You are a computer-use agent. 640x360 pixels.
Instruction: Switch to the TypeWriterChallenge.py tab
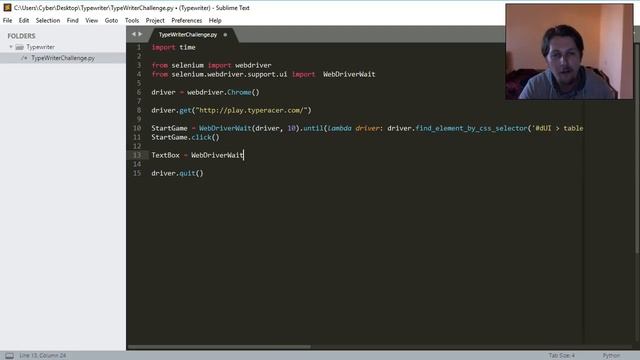click(188, 35)
